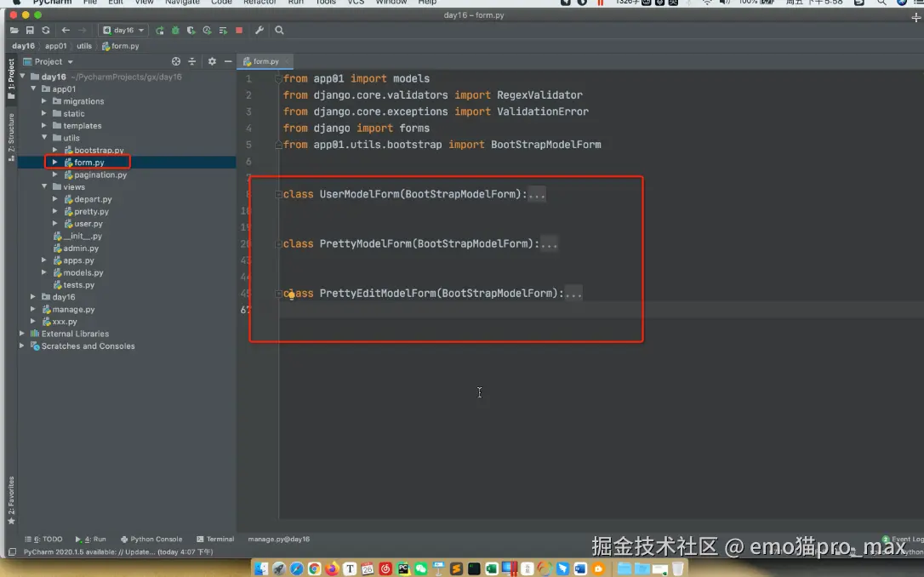Navigate back with the left arrow icon
The height and width of the screenshot is (577, 924).
(66, 30)
